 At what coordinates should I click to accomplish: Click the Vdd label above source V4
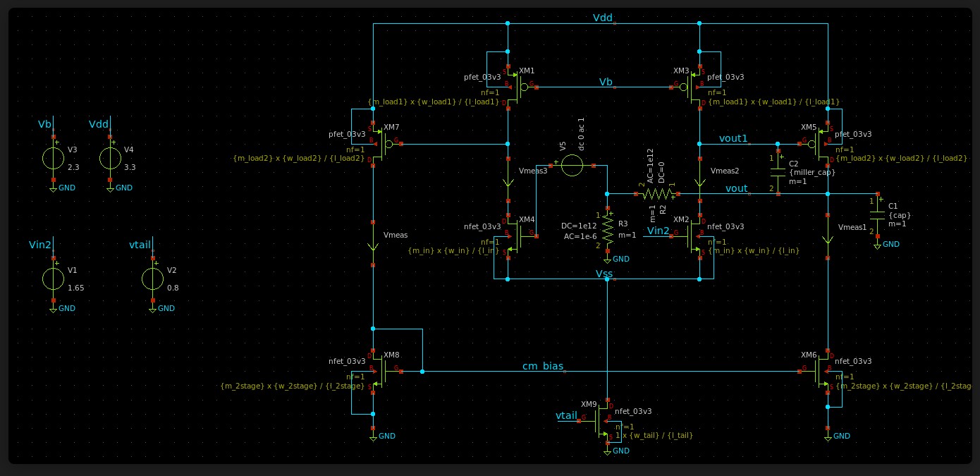(99, 125)
